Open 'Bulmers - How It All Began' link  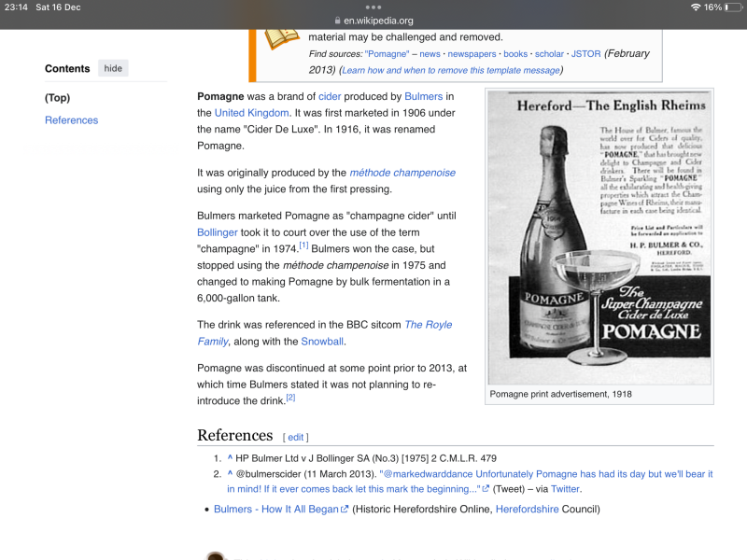click(275, 509)
